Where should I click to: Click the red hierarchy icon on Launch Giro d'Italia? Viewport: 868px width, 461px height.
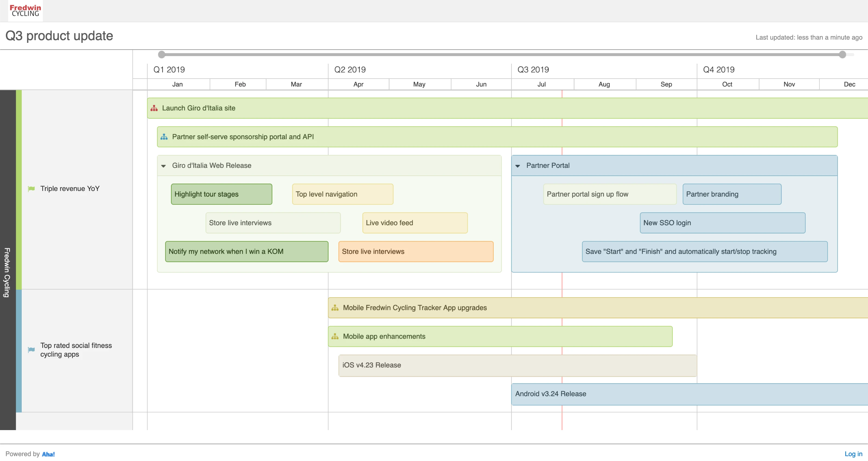154,108
